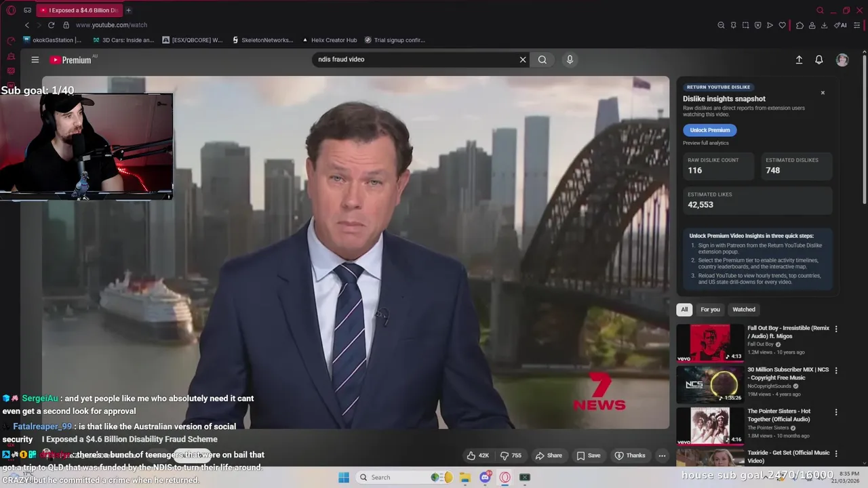Click NoCopyrightSounds channel name

click(x=771, y=386)
